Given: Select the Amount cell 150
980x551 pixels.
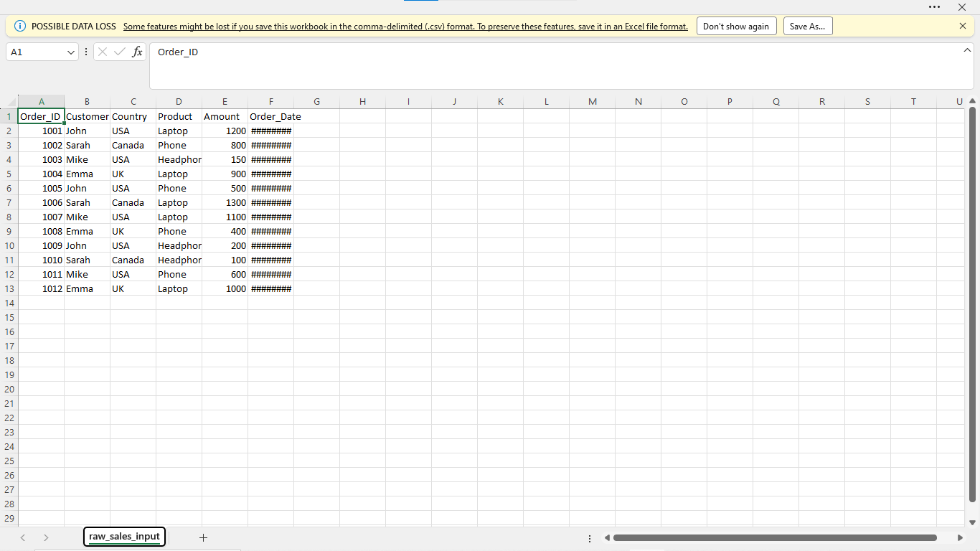Looking at the screenshot, I should click(x=225, y=159).
